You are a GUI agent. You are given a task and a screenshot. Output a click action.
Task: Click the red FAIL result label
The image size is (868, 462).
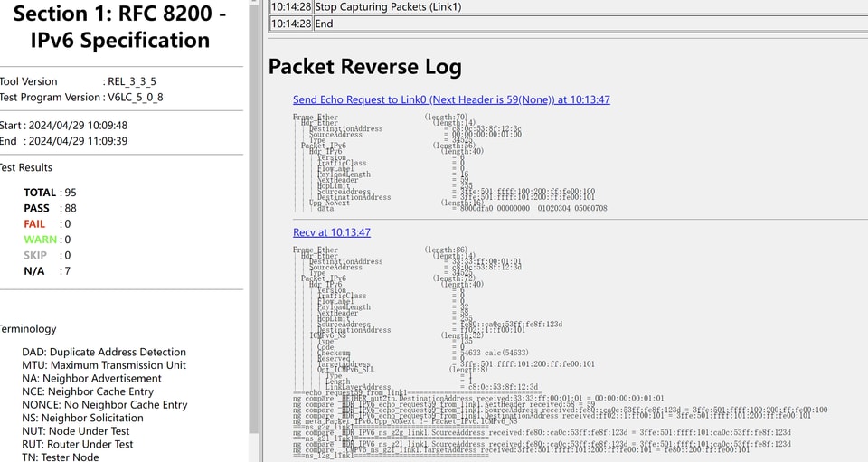click(34, 224)
